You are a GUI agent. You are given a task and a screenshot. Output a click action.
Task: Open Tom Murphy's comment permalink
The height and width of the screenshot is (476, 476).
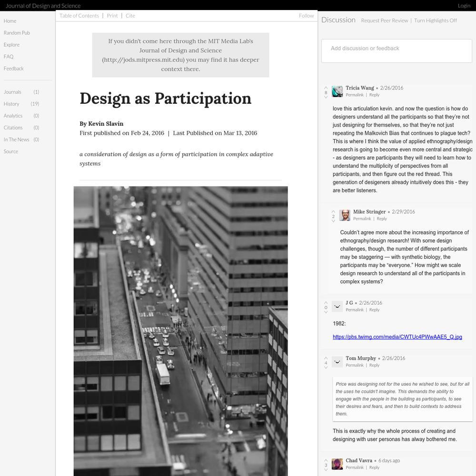pyautogui.click(x=355, y=365)
